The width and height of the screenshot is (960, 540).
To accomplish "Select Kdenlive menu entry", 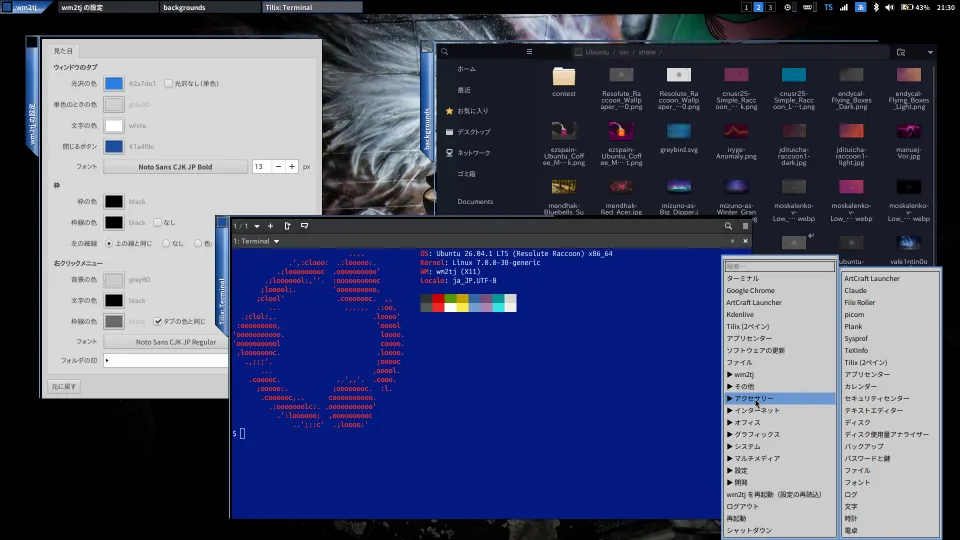I will [779, 314].
